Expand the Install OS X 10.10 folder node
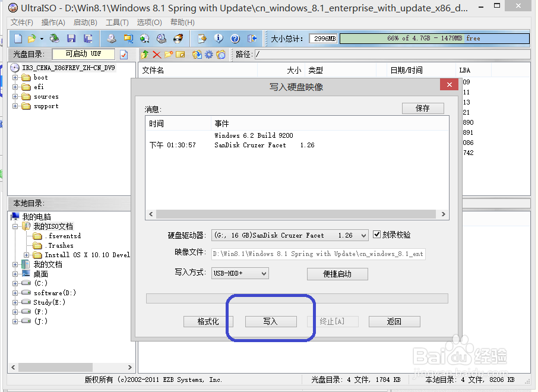538x392 pixels. click(x=26, y=255)
